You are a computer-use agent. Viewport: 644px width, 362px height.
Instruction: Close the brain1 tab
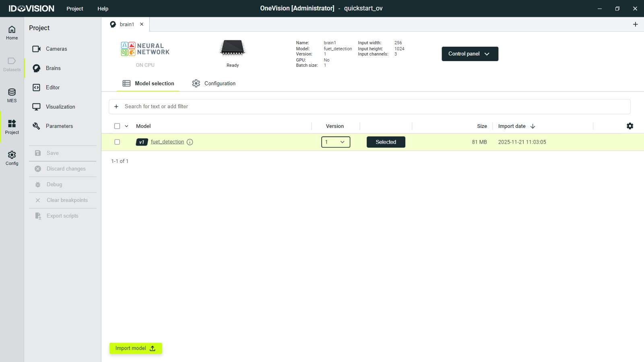click(142, 24)
